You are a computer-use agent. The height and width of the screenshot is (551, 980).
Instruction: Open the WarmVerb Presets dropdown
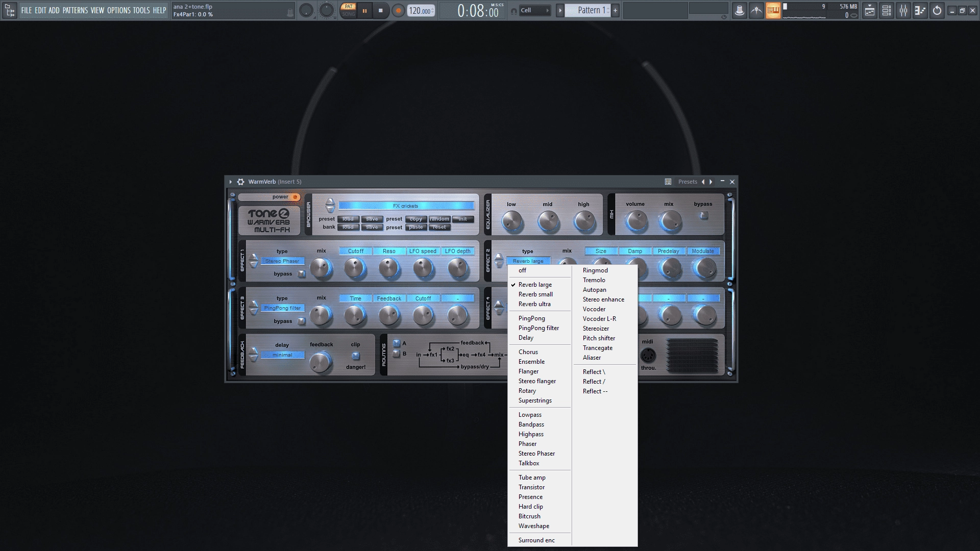coord(688,182)
